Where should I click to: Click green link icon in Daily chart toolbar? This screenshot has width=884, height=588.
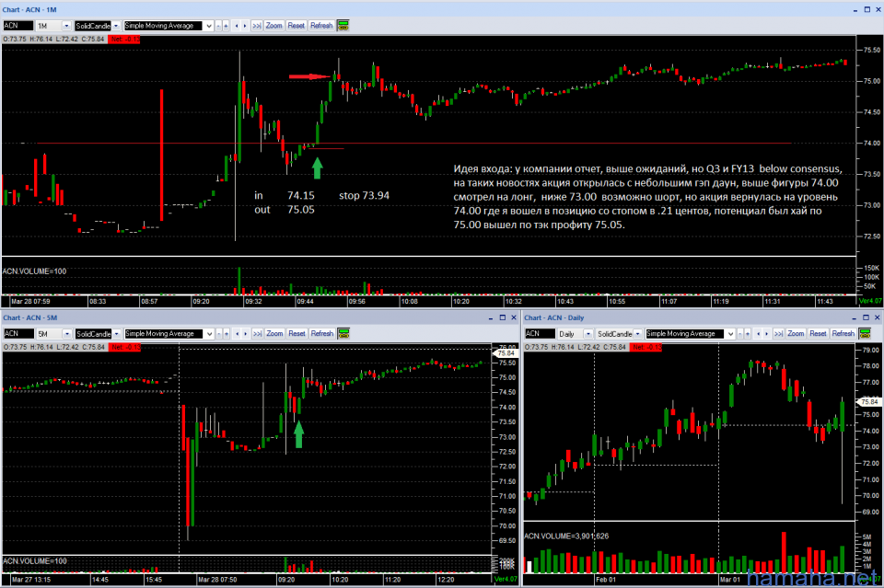[x=865, y=333]
